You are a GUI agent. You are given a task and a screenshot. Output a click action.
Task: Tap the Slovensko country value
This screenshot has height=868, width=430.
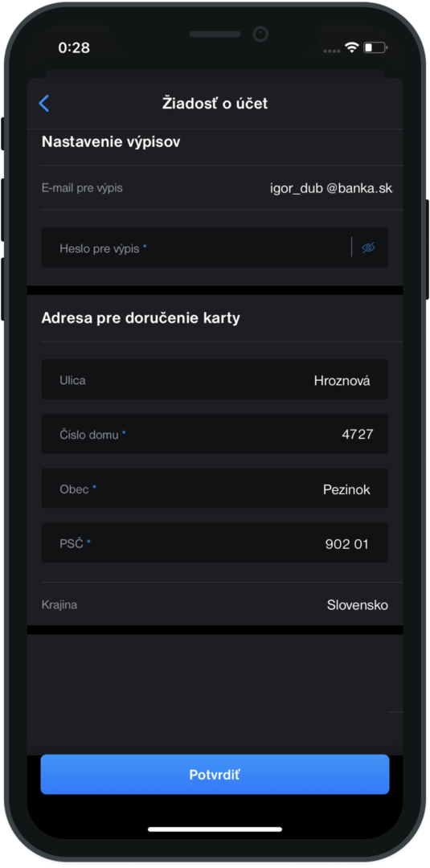[x=357, y=605]
